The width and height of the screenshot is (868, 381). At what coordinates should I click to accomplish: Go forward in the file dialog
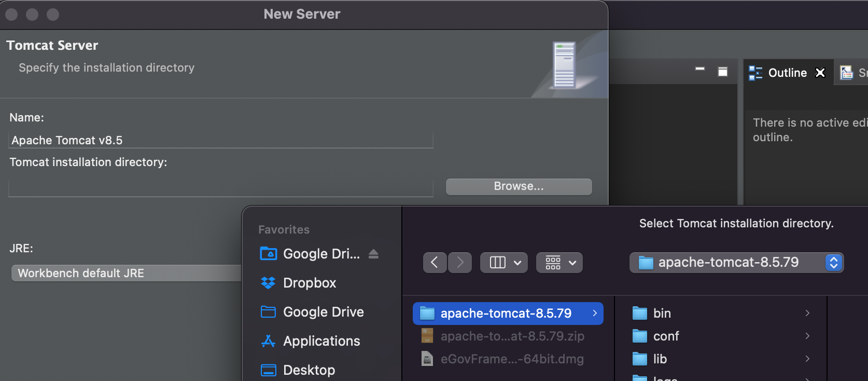tap(460, 263)
